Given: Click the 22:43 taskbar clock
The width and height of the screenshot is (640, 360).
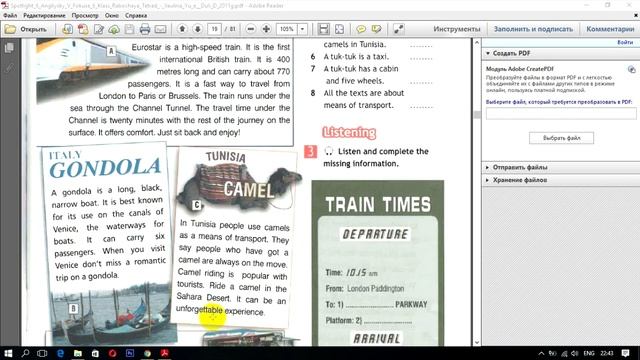Looking at the screenshot, I should click(x=607, y=353).
